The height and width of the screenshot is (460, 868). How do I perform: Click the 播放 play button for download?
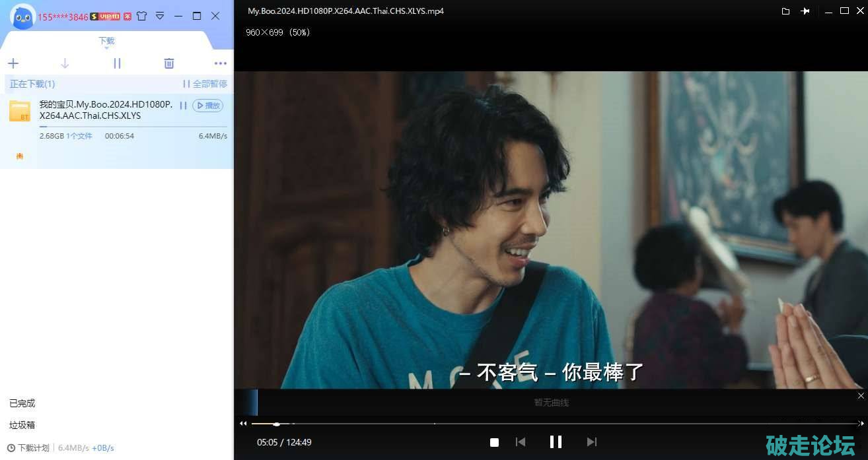pos(208,106)
